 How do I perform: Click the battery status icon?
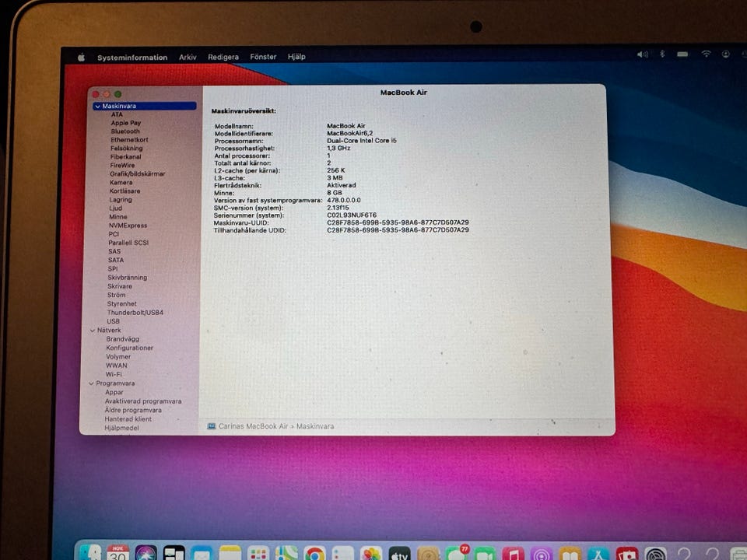682,54
